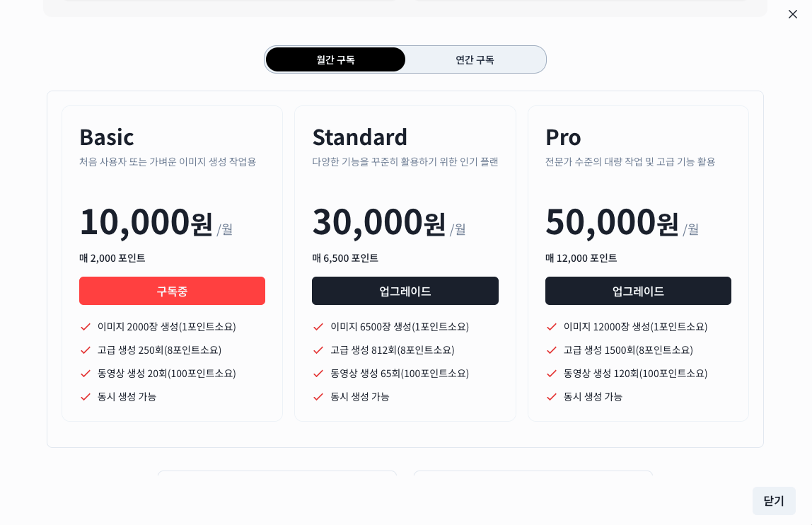Click the checkmark beside Pro's 동영상 생성 120회 feature
Image resolution: width=812 pixels, height=525 pixels.
[x=552, y=374]
